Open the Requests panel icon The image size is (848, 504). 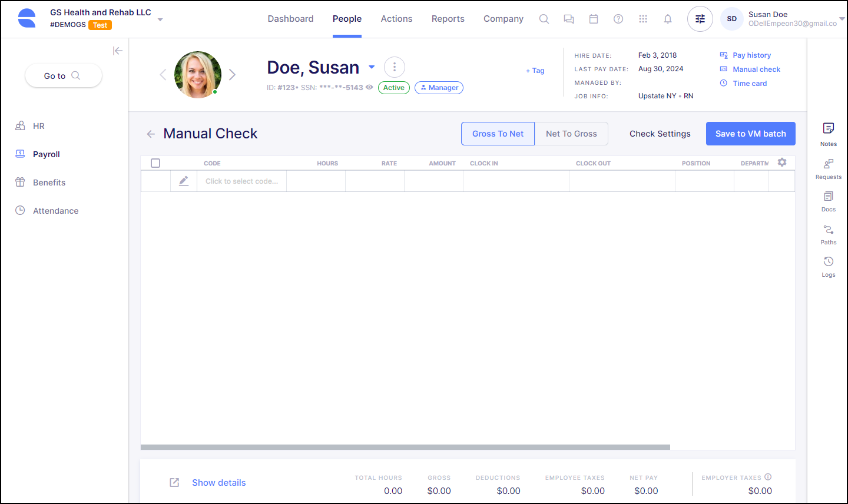pos(828,164)
